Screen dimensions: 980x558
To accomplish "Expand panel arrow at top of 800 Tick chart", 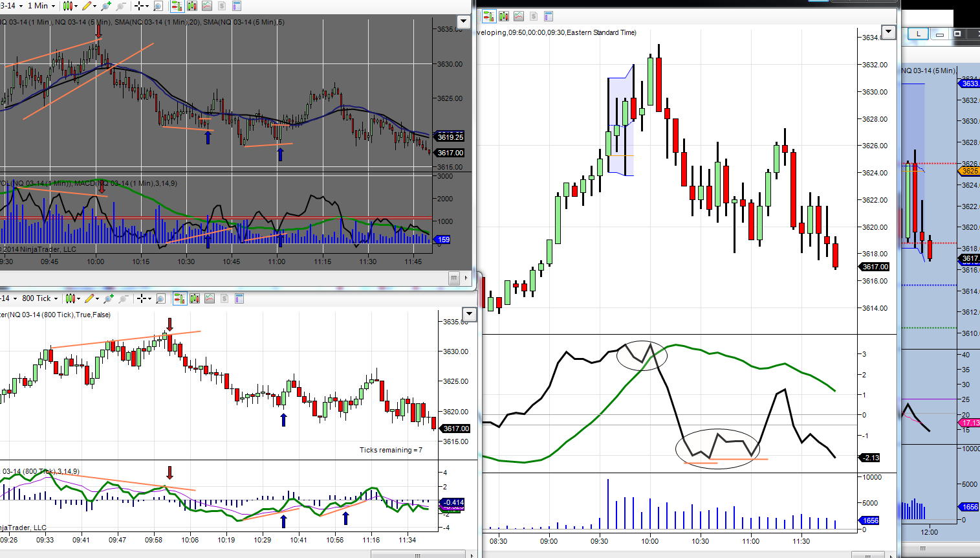I will pos(470,315).
